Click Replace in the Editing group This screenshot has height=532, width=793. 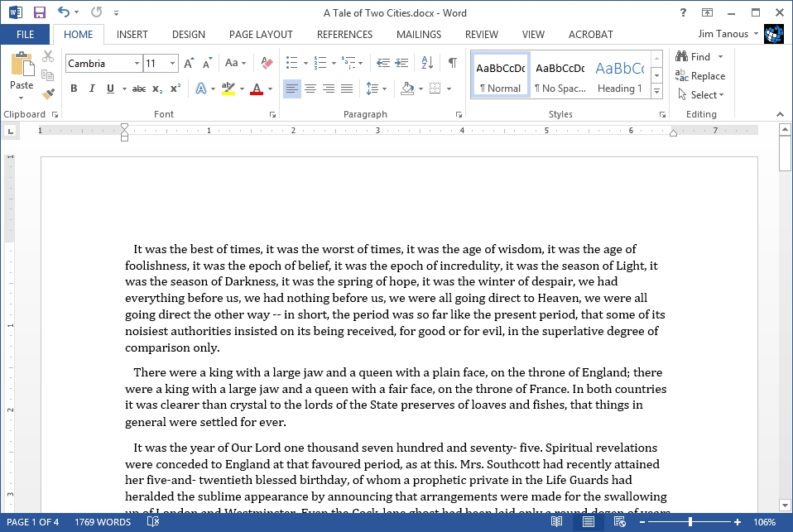coord(700,76)
